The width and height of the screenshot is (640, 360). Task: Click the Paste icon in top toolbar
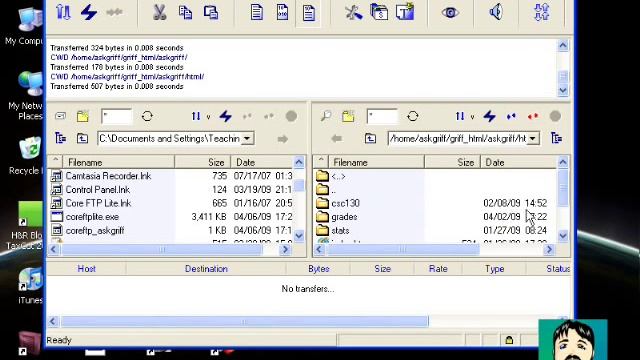(211, 12)
